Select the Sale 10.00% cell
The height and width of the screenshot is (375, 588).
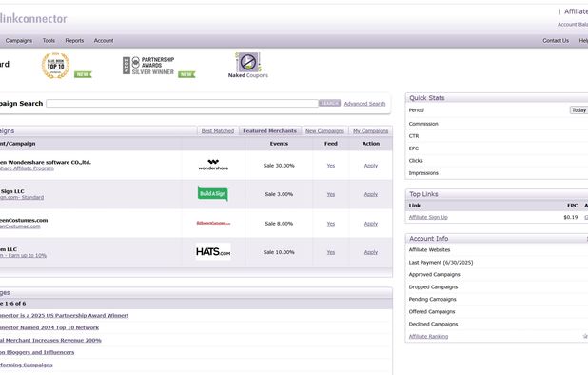pyautogui.click(x=279, y=252)
